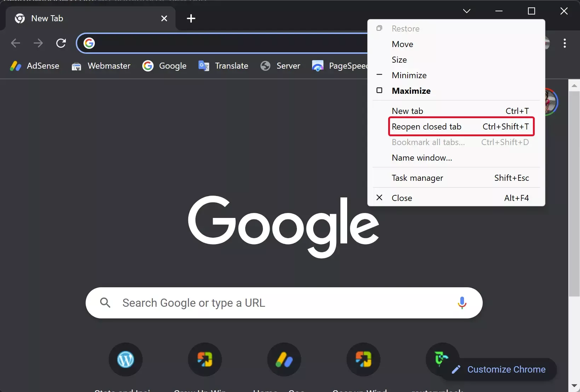Select Size from context menu
Viewport: 580px width, 392px height.
pos(456,60)
